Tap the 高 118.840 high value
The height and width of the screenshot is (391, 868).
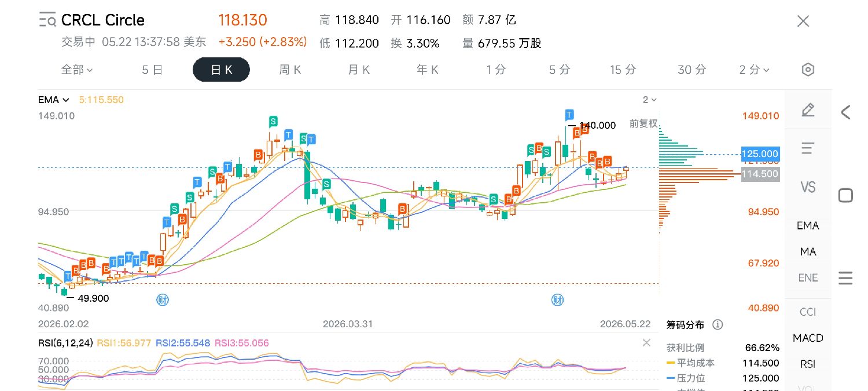click(349, 20)
